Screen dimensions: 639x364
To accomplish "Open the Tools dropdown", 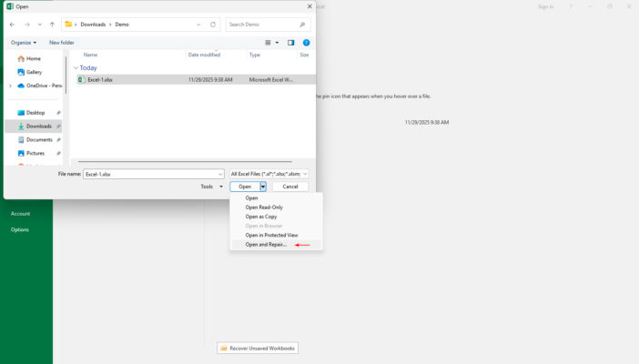I will (x=211, y=187).
